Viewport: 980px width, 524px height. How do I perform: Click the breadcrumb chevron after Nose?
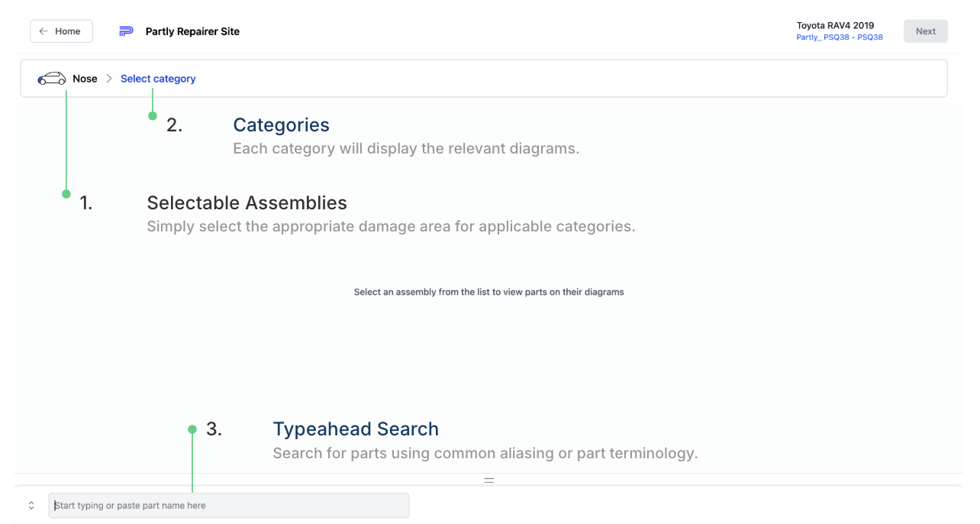109,79
